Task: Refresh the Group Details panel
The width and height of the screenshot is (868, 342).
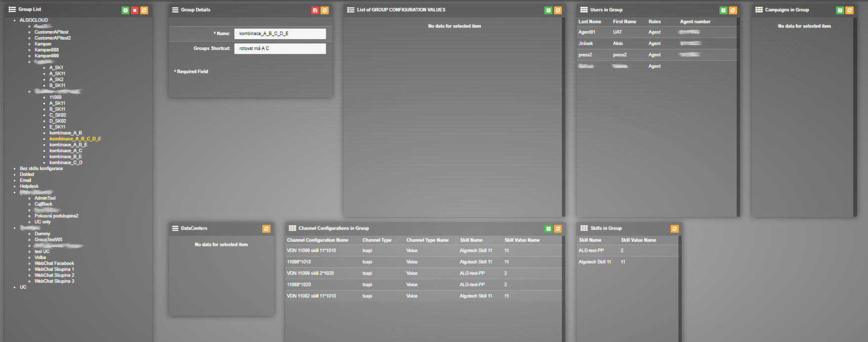Action: (324, 10)
